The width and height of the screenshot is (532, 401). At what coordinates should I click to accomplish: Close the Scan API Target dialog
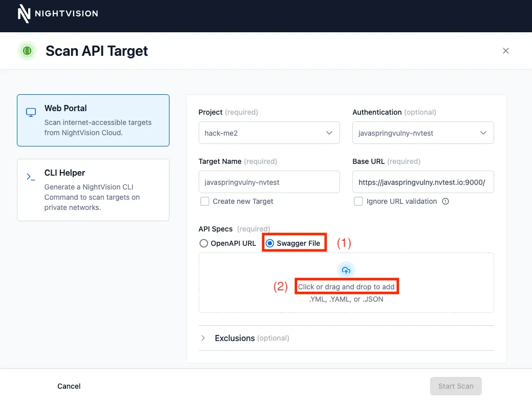pyautogui.click(x=505, y=51)
